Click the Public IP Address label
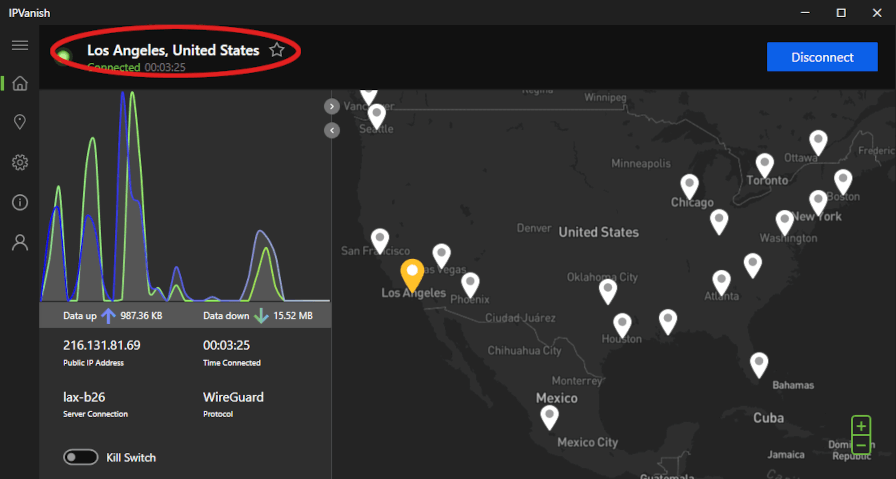 (93, 363)
